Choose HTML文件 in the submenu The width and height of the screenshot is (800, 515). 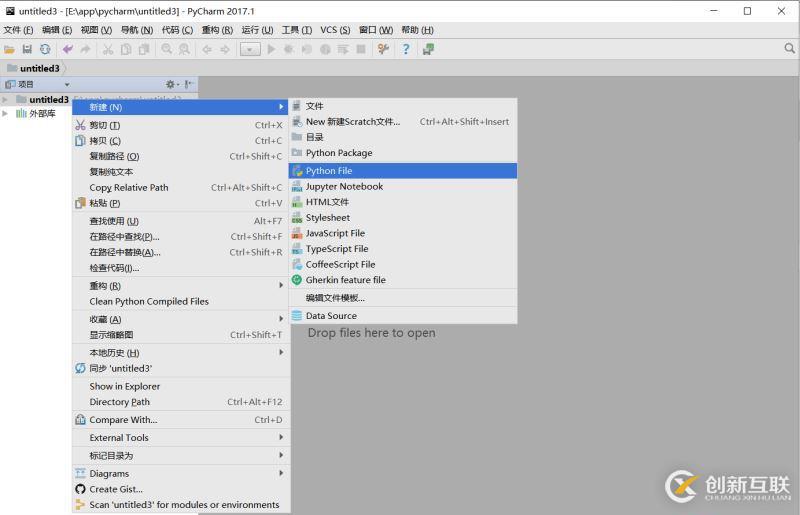(x=403, y=202)
